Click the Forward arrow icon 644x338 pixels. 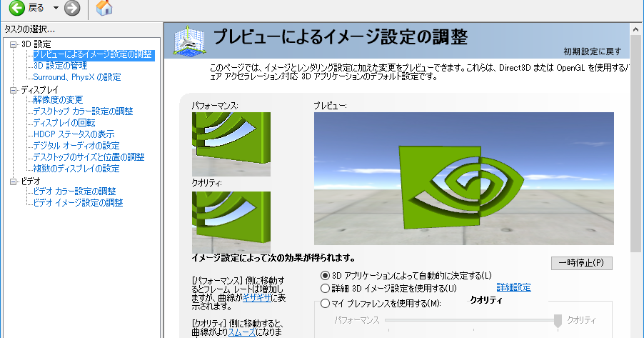72,8
